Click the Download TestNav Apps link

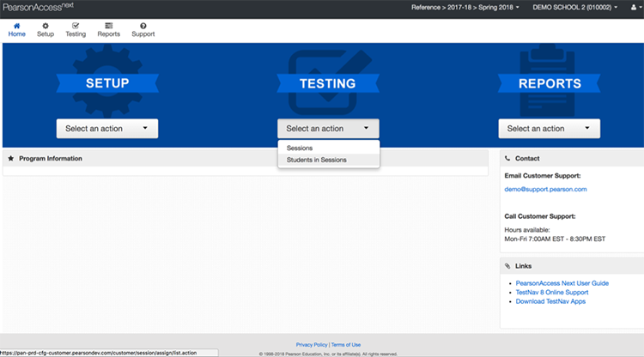pyautogui.click(x=550, y=302)
